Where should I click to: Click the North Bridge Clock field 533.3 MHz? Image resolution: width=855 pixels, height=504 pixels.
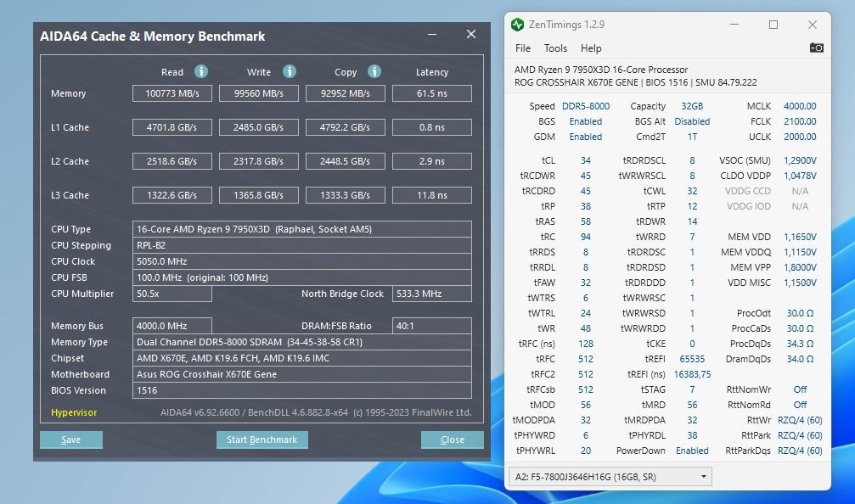(x=432, y=294)
